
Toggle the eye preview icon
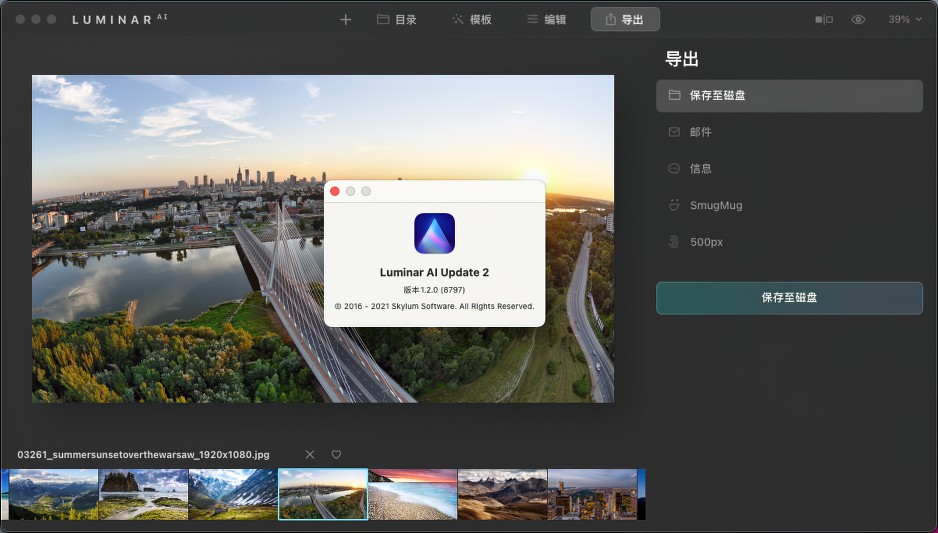[x=858, y=20]
